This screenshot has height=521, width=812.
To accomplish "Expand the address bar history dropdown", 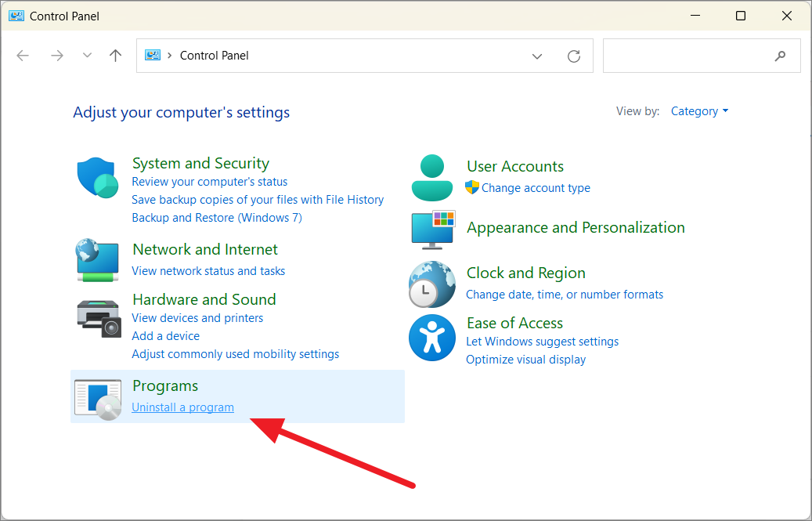I will click(x=537, y=56).
